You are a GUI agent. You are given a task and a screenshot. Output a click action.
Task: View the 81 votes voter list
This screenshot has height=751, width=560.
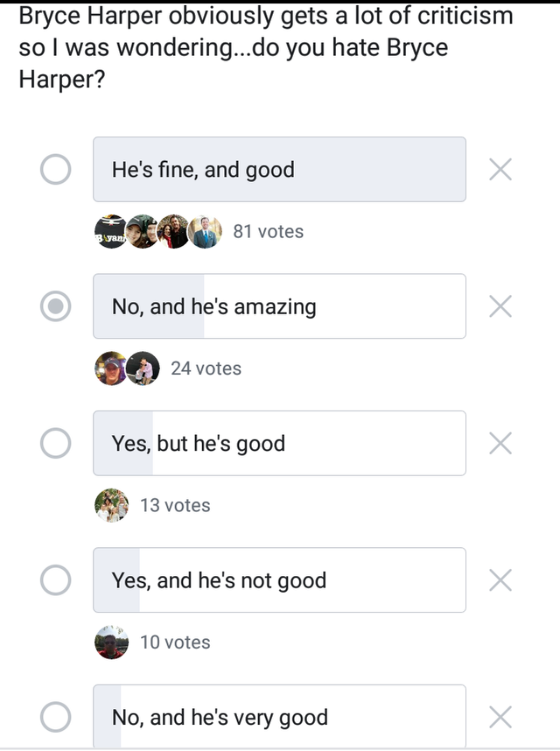[x=268, y=231]
